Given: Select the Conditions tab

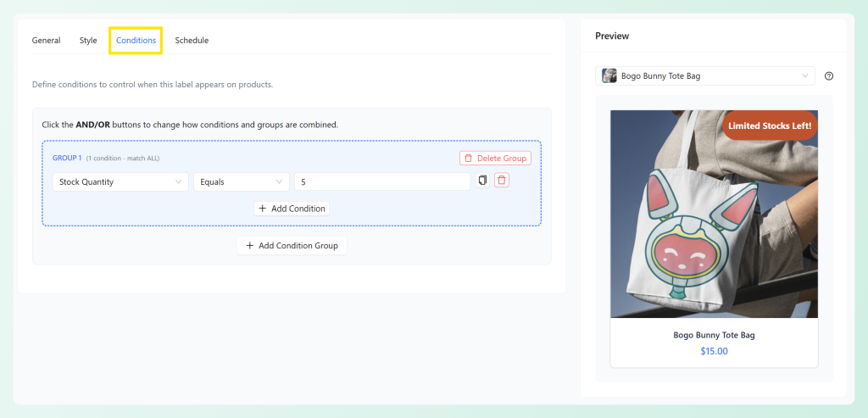Looking at the screenshot, I should (136, 41).
